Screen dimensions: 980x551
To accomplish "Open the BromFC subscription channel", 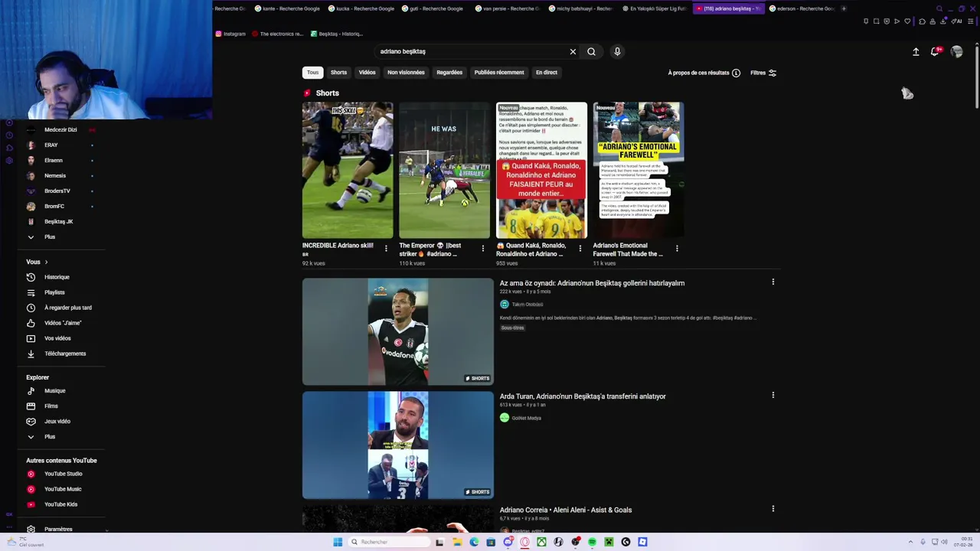I will (54, 206).
